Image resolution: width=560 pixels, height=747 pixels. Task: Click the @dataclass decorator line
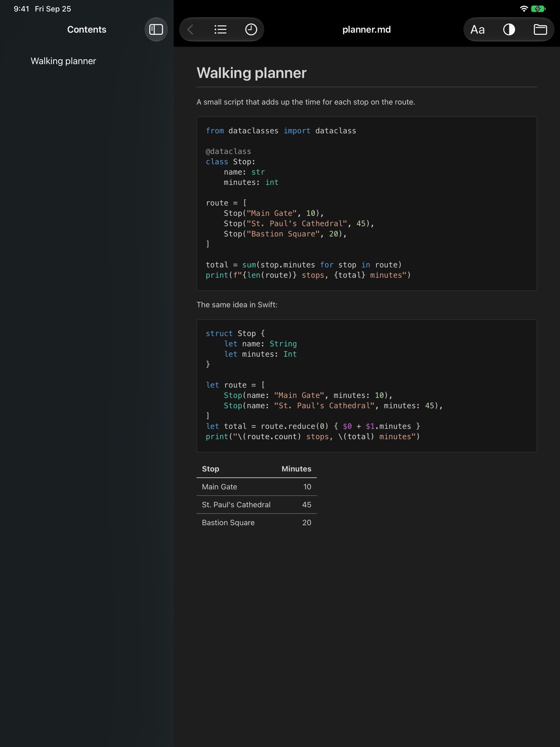pos(228,152)
